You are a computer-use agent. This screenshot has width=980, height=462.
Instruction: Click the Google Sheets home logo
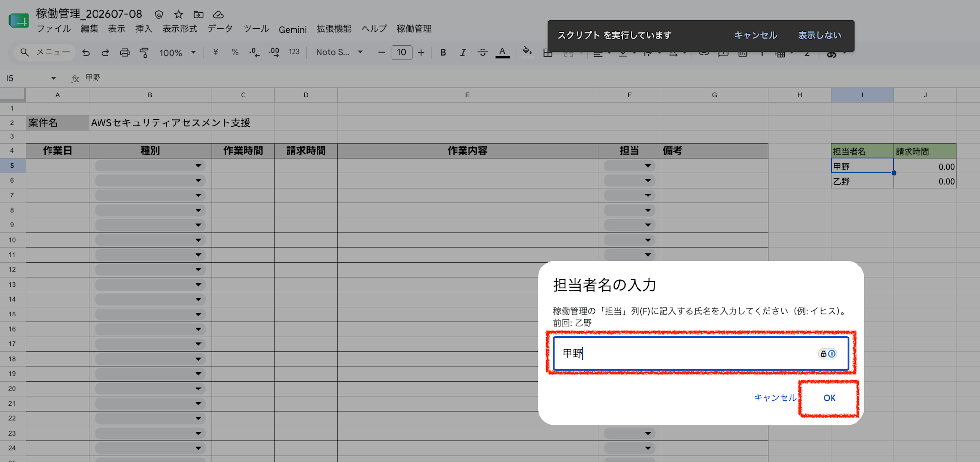pos(19,21)
